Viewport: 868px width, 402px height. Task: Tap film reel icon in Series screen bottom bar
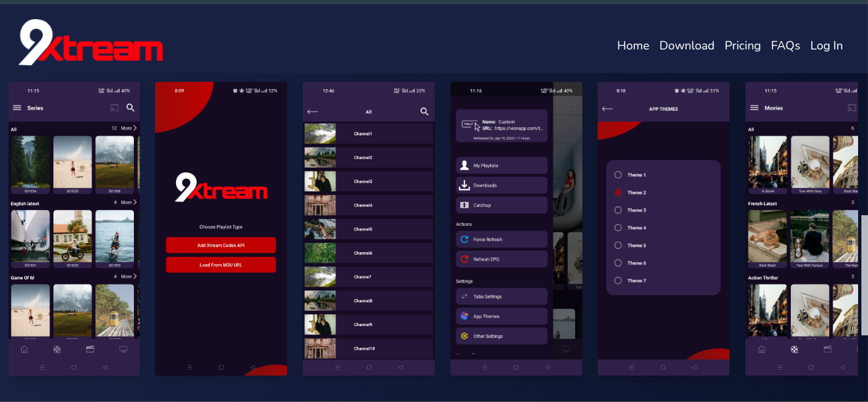(x=57, y=349)
